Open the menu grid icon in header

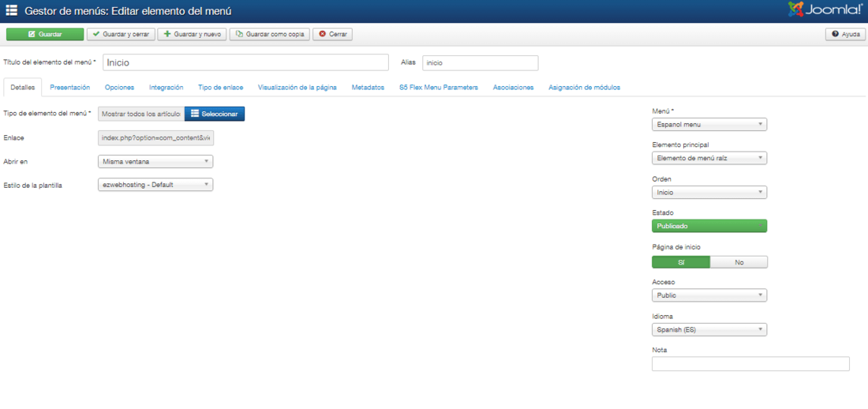point(11,10)
